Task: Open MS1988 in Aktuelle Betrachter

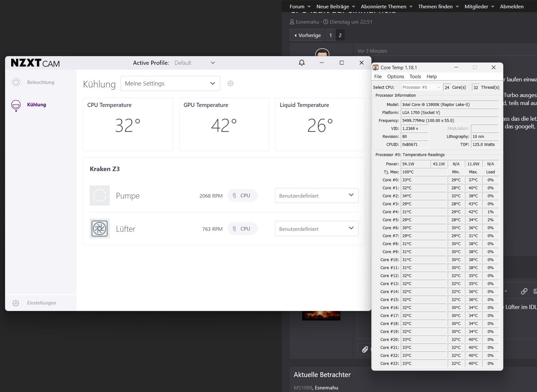Action: click(303, 388)
